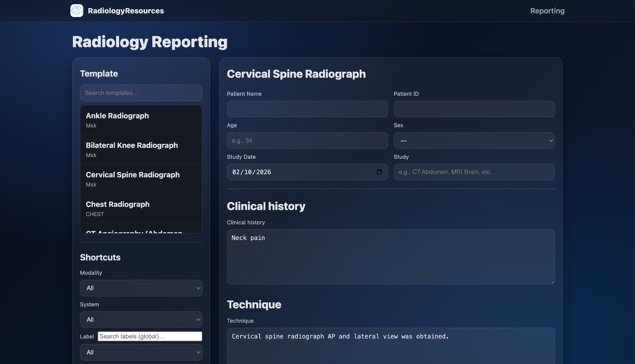Open the Reporting nav link
Viewport: 635px width, 364px height.
tap(547, 11)
